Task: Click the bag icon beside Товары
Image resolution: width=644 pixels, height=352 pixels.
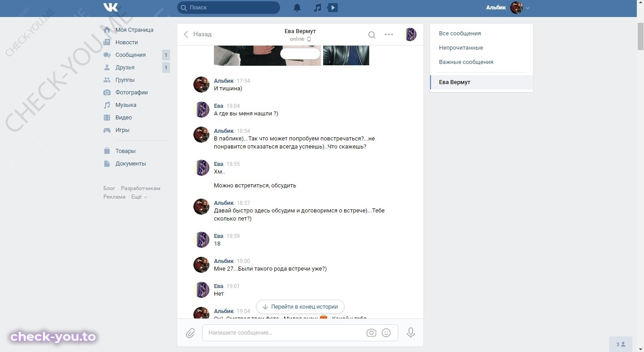Action: (107, 151)
